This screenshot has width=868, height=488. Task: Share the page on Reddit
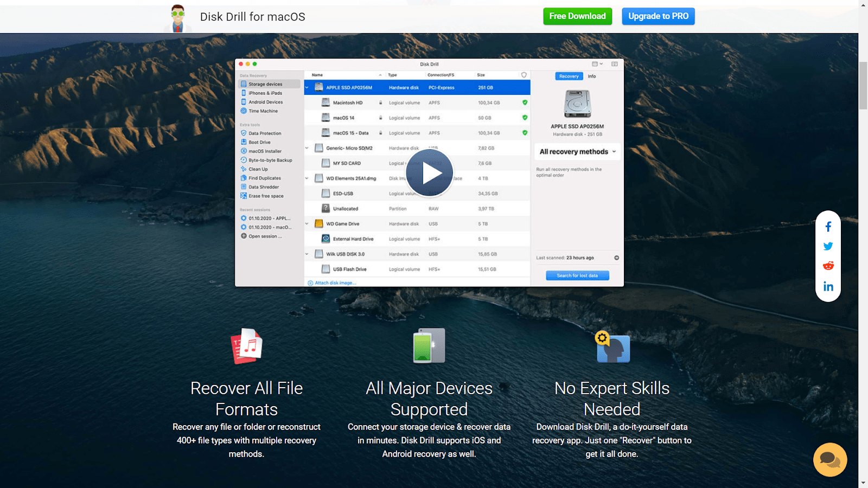click(828, 266)
